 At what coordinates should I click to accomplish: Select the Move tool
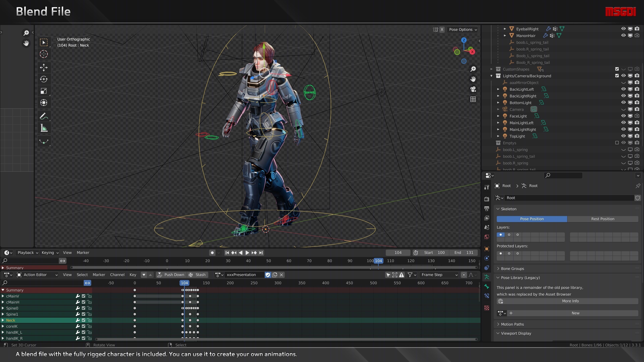tap(44, 67)
